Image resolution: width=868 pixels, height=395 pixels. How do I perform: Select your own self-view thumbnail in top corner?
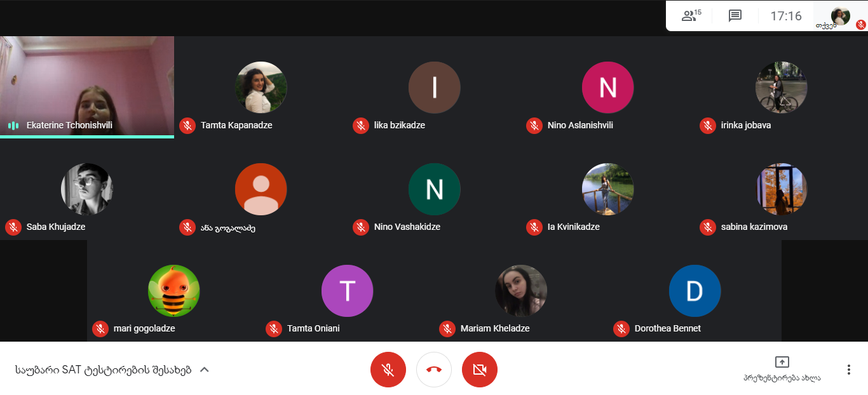[x=841, y=16]
